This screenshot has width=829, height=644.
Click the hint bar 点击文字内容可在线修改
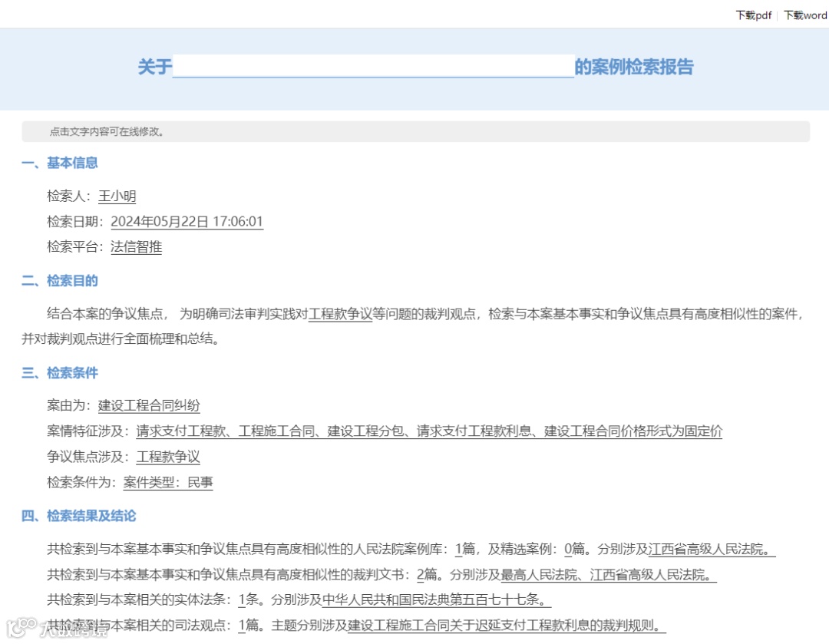click(415, 132)
